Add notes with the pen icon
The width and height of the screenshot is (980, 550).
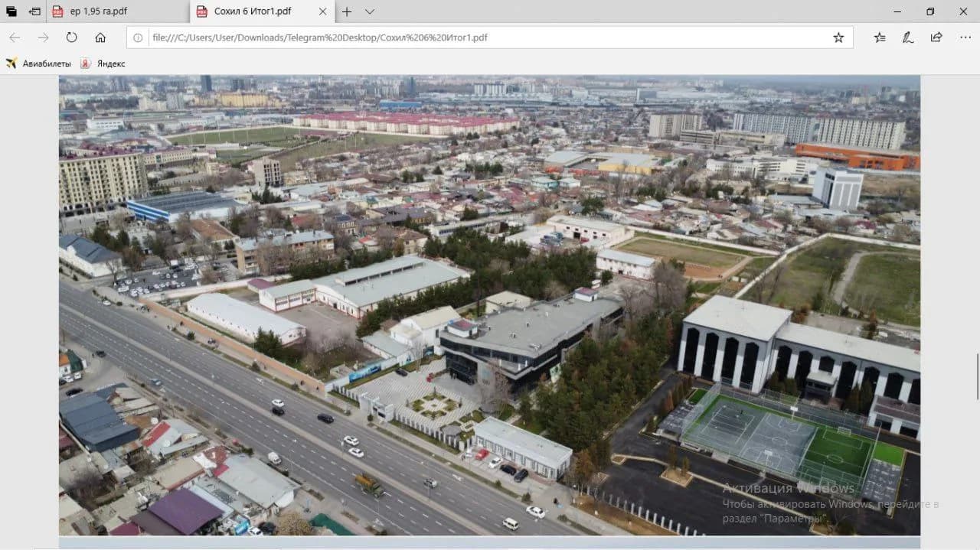coord(908,37)
